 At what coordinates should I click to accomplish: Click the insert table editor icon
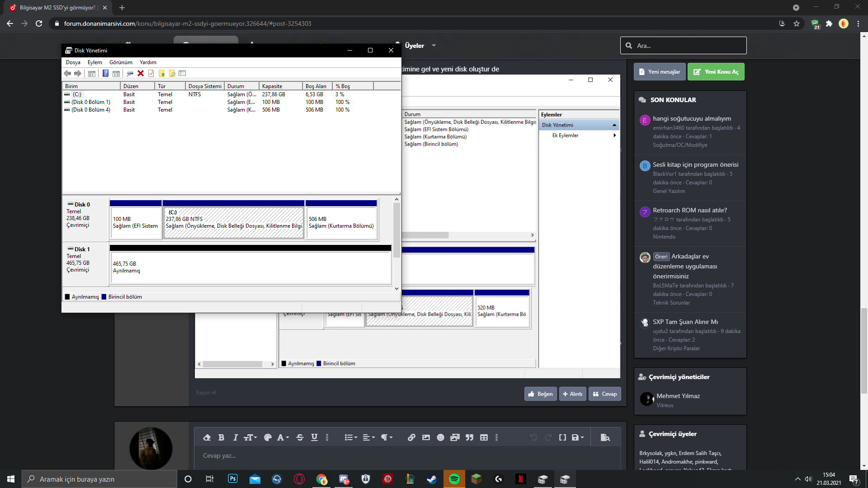484,437
